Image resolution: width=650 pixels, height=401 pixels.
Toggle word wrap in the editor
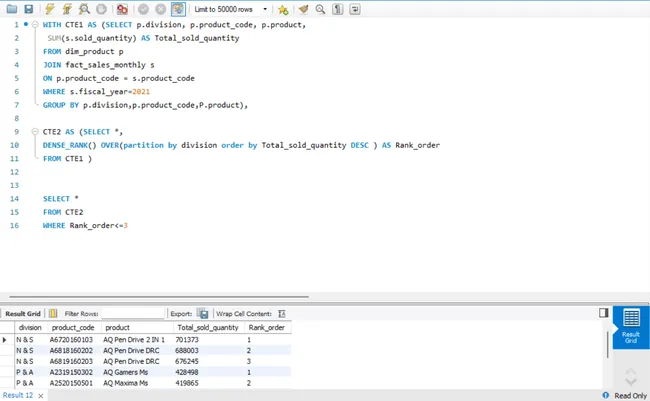pos(355,9)
